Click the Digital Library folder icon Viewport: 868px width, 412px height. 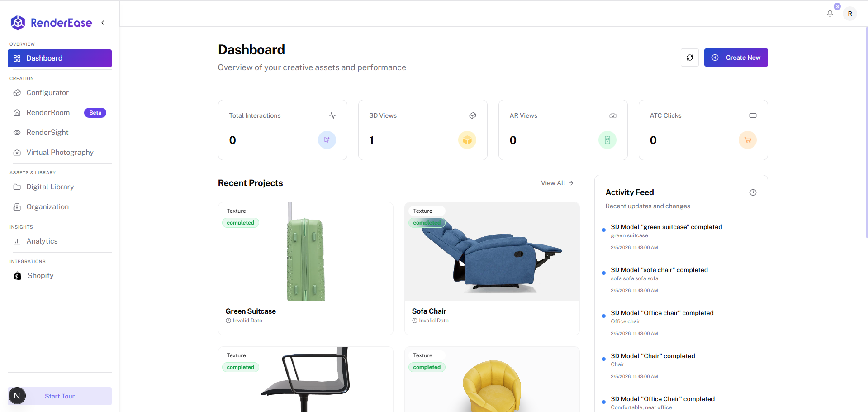(17, 187)
